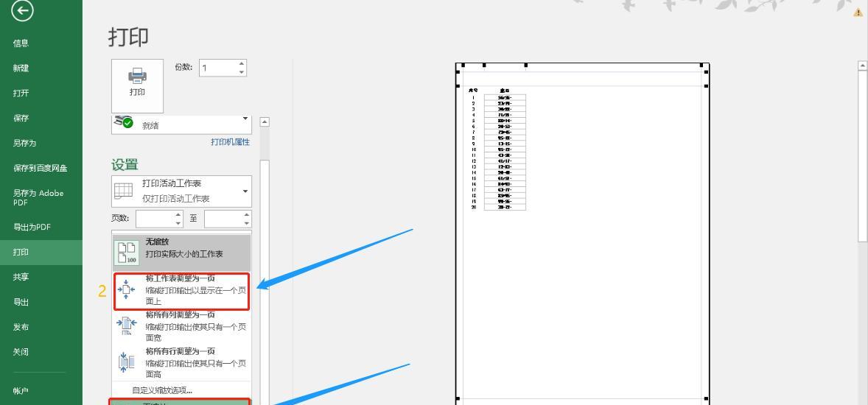Click the copies (份数) input field
868x405 pixels.
pos(219,68)
